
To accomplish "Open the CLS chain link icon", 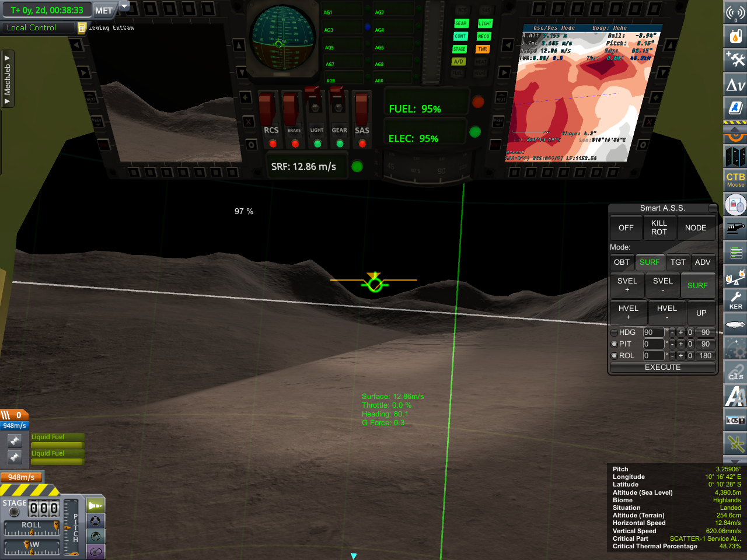I will coord(735,372).
